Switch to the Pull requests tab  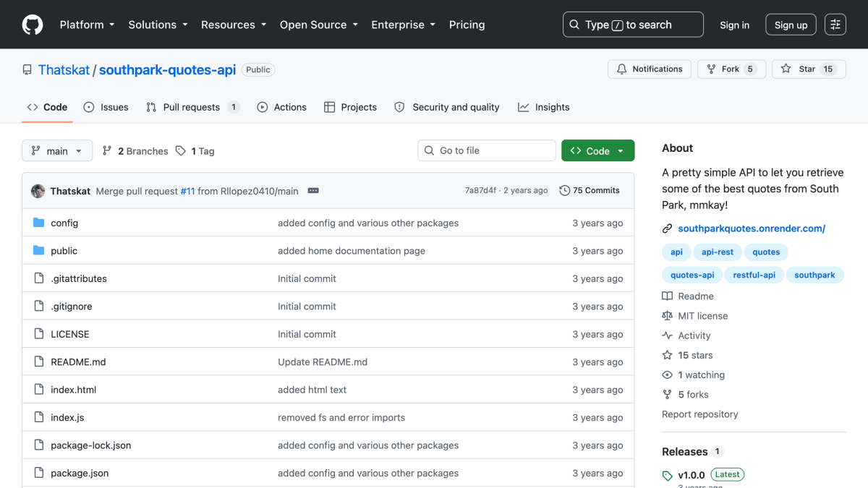pyautogui.click(x=192, y=107)
